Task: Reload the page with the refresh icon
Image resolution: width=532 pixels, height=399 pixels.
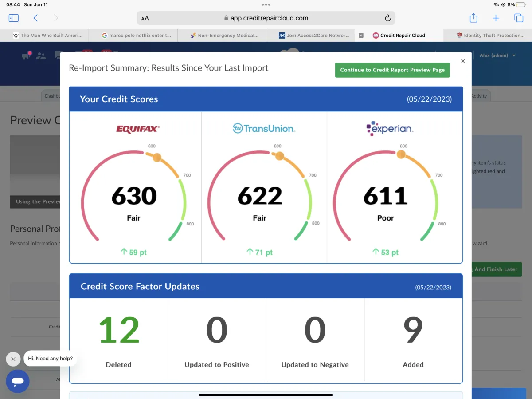Action: click(387, 18)
